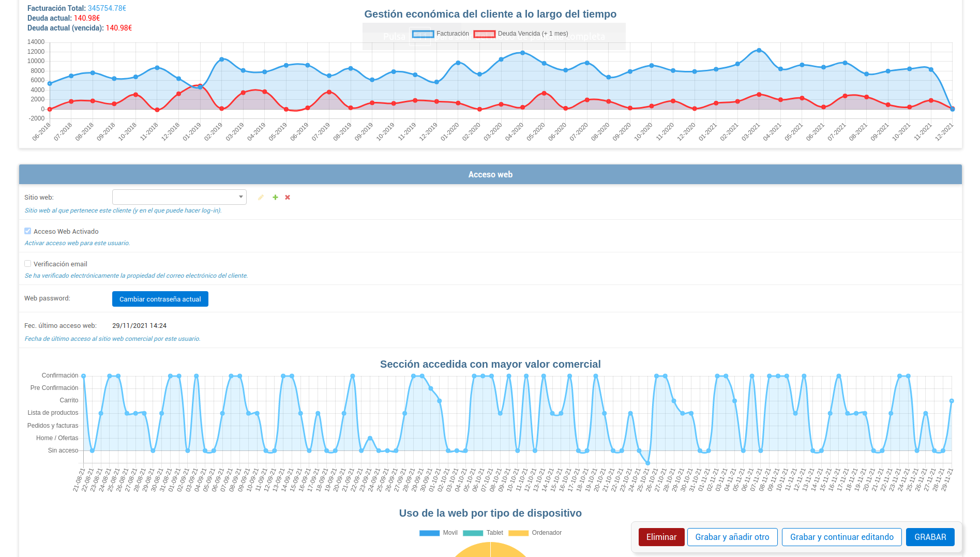Toggle the Movil legend swatch
The image size is (980, 557).
(429, 533)
